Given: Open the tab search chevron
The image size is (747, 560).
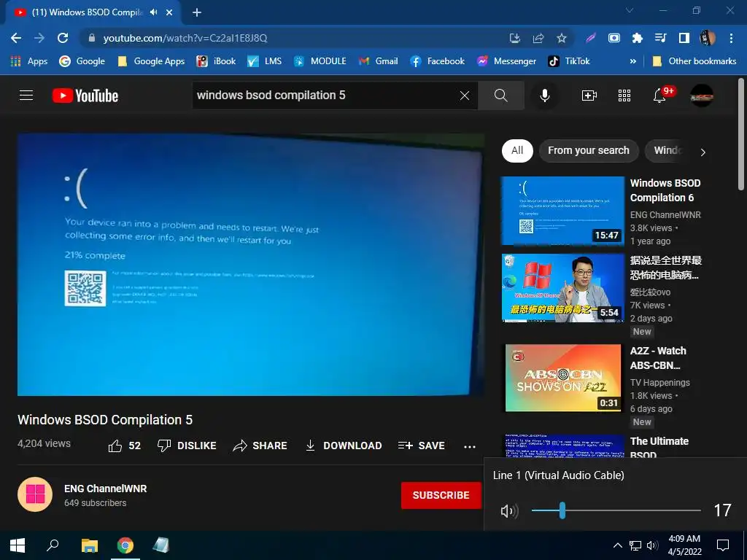Looking at the screenshot, I should (x=630, y=10).
